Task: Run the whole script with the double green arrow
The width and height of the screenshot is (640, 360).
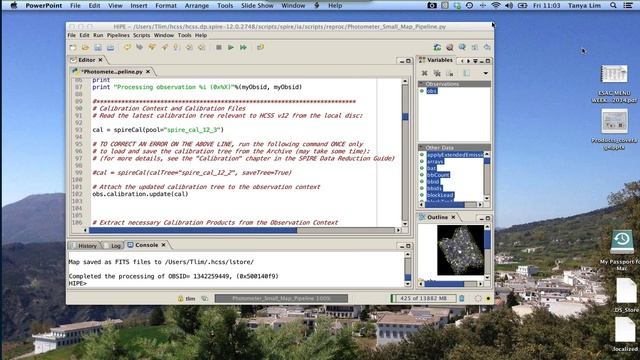Action: 243,47
